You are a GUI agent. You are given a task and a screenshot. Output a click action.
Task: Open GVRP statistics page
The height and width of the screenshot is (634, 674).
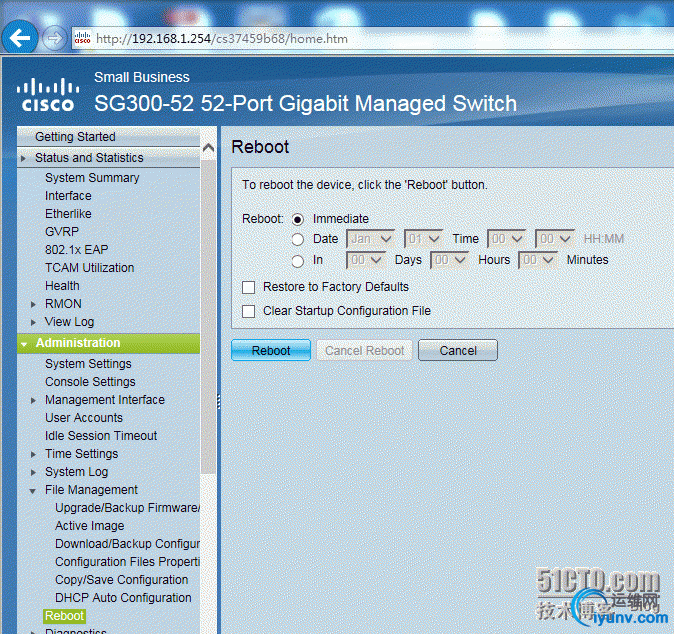pyautogui.click(x=62, y=232)
